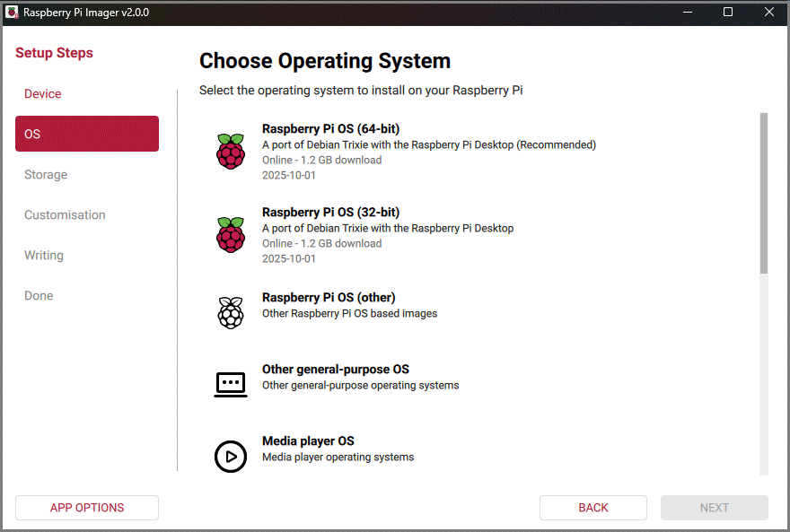Click the play icon next to Media player OS
This screenshot has width=790, height=532.
(231, 457)
